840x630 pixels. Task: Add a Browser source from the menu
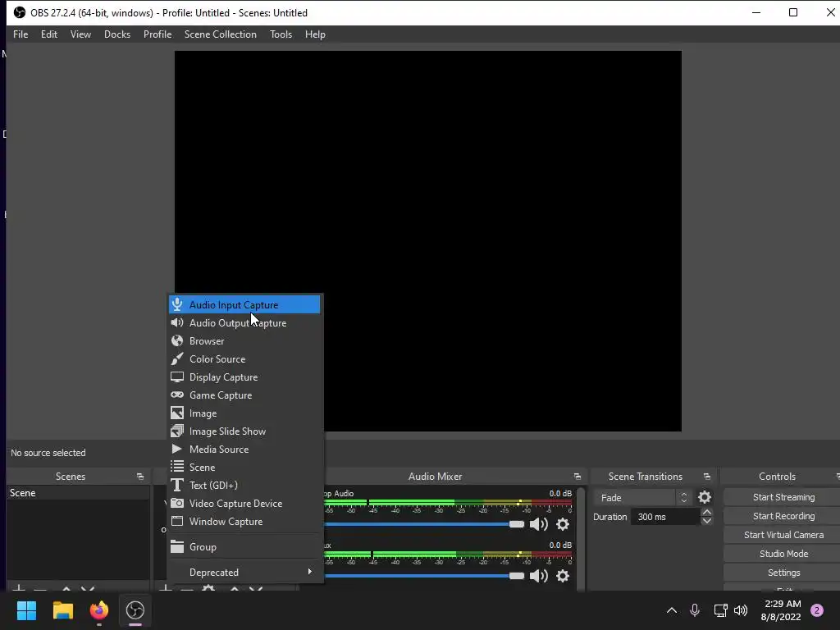tap(244, 341)
